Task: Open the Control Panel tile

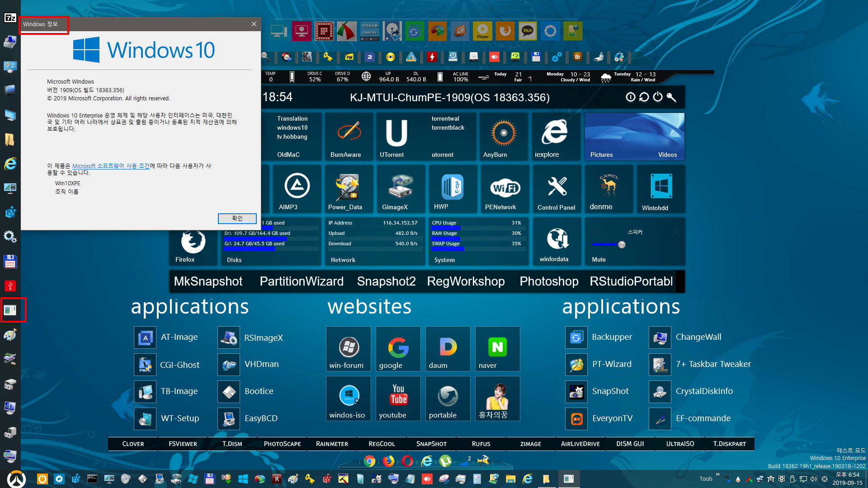Action: [x=557, y=189]
